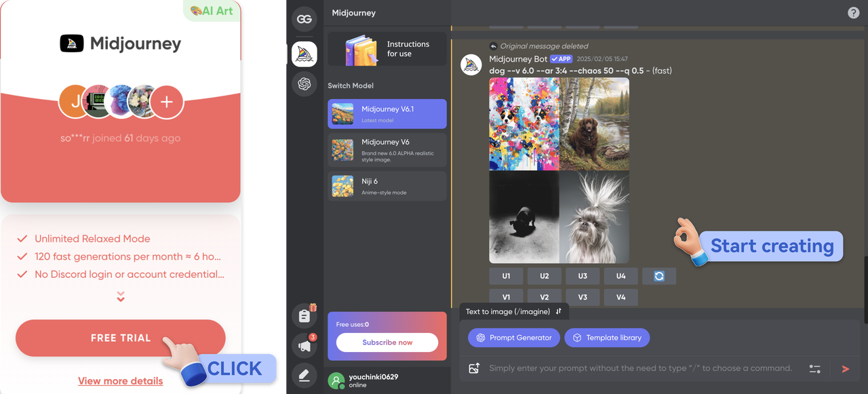Click the blue regenerate refresh button

[658, 276]
